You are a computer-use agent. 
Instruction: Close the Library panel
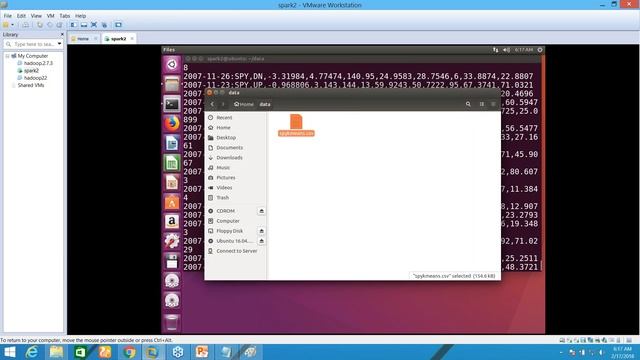[x=62, y=35]
